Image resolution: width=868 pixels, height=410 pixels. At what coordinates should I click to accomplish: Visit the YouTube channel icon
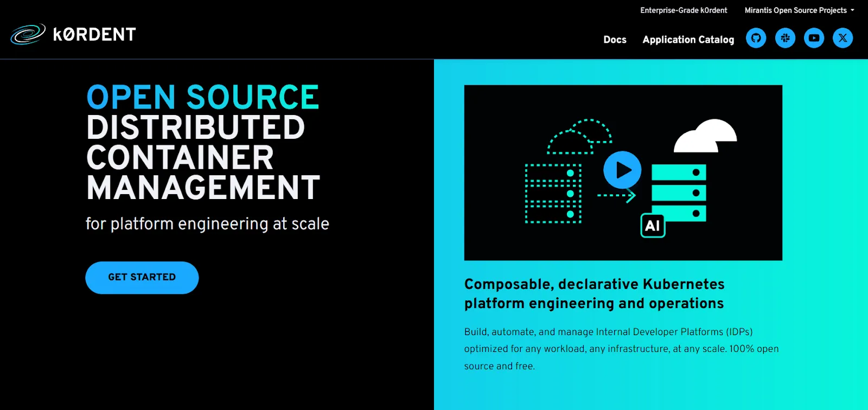tap(814, 38)
